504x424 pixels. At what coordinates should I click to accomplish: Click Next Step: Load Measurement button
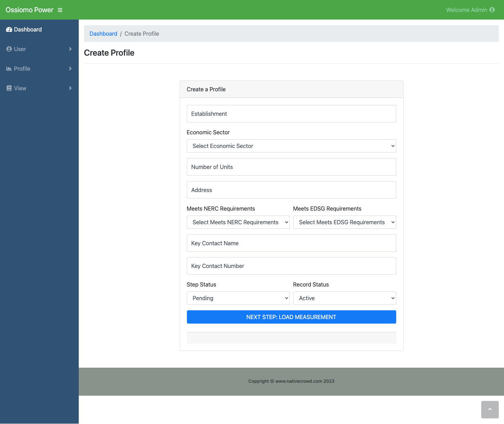292,317
